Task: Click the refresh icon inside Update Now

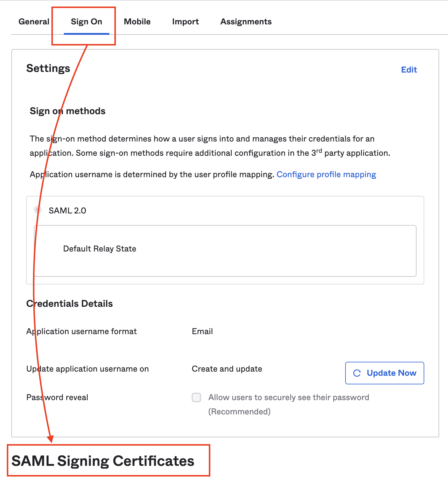Action: click(x=357, y=373)
